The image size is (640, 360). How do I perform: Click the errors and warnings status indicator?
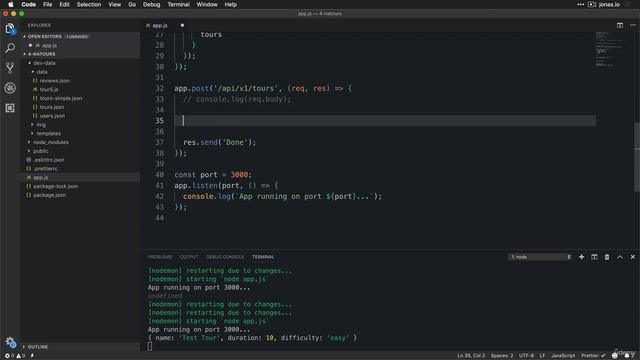[15, 356]
